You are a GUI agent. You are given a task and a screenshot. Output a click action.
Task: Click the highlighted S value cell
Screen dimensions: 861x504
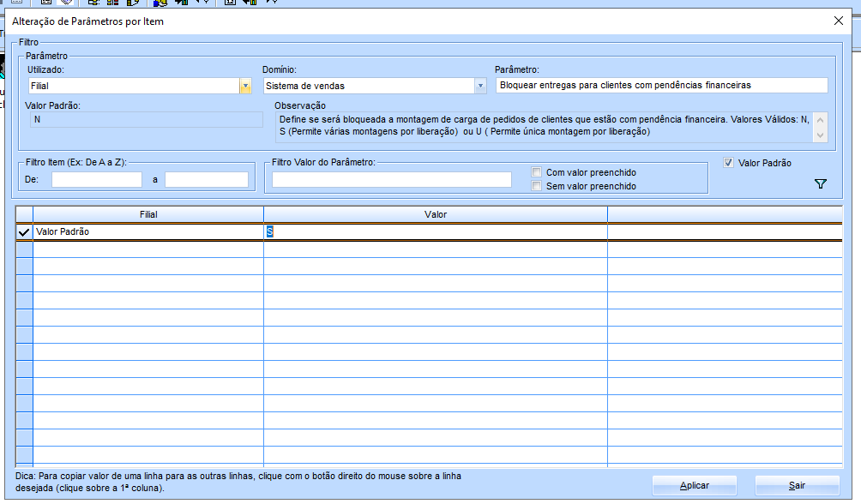(x=436, y=231)
